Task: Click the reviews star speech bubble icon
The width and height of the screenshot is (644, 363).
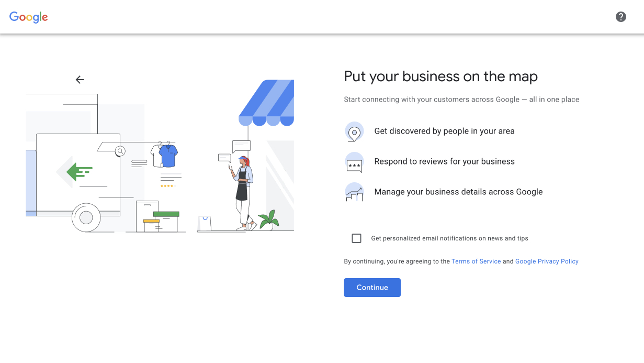Action: (354, 162)
